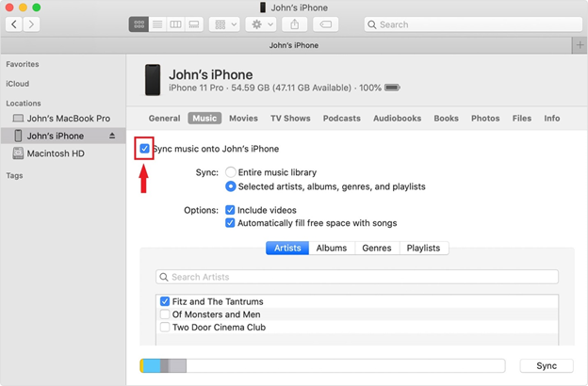The image size is (588, 386).
Task: Click the MacBook icon in sidebar row
Action: click(x=18, y=119)
